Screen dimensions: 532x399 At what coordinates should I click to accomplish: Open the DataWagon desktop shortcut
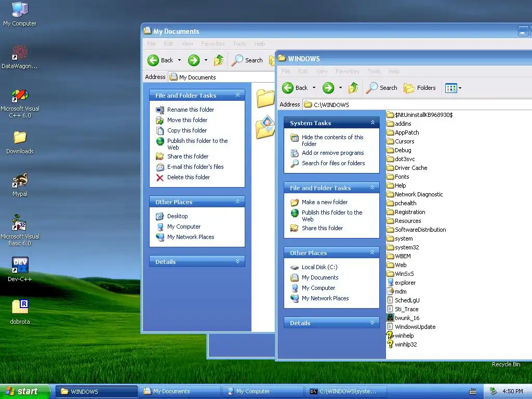pos(20,57)
